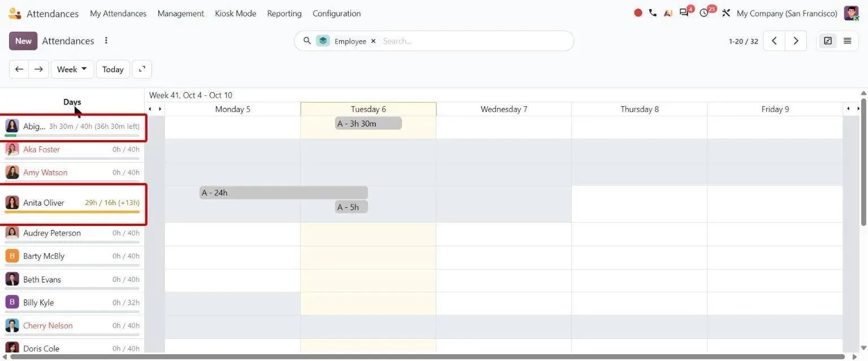Click the Attendances app title
Screen dimensions: 868x361
click(53, 13)
